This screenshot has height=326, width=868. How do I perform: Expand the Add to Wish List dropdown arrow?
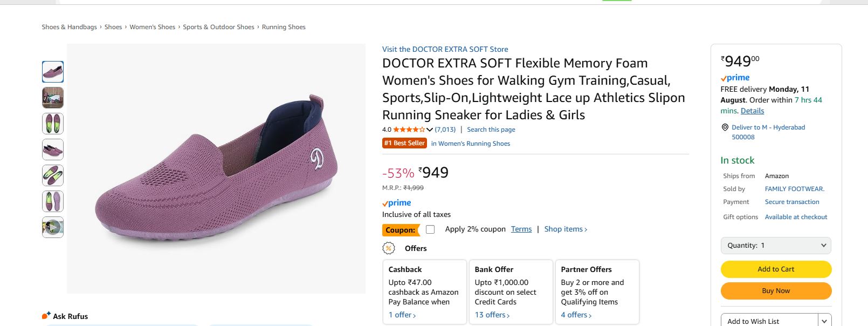pos(824,320)
